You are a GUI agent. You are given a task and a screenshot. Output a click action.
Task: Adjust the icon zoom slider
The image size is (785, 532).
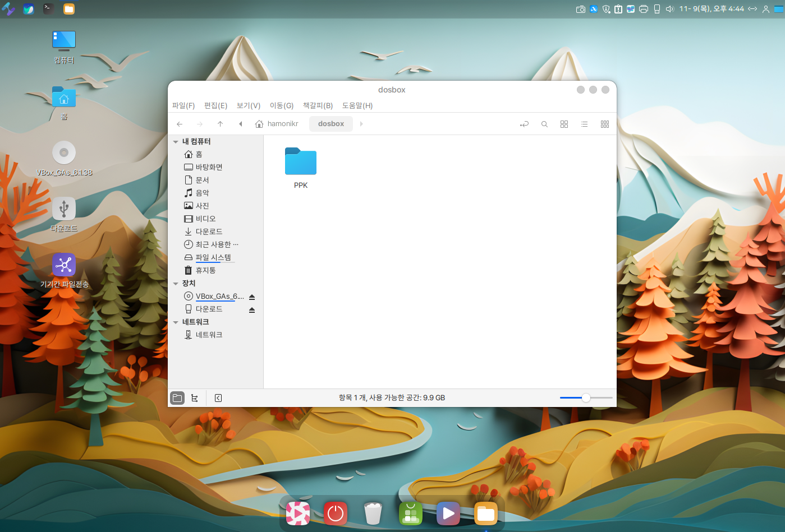pyautogui.click(x=586, y=398)
